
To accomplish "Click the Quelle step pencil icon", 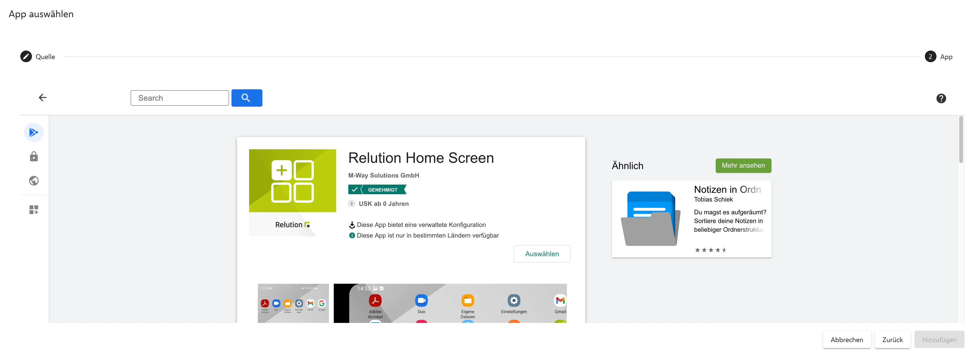I will tap(26, 56).
